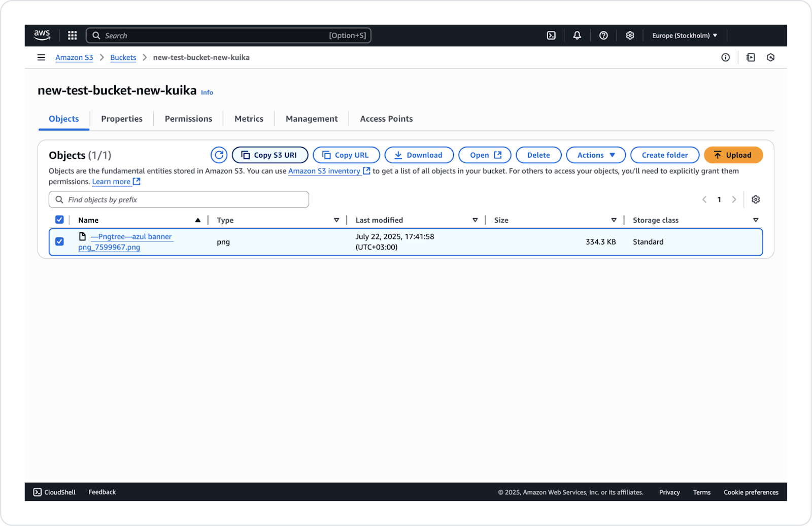Screen dimensions: 812x526
Task: Click Create folder button
Action: 665,155
